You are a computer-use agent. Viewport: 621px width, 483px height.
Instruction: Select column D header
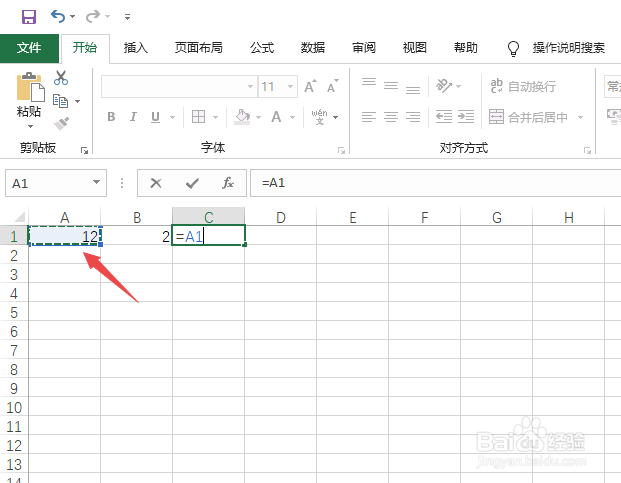point(281,217)
